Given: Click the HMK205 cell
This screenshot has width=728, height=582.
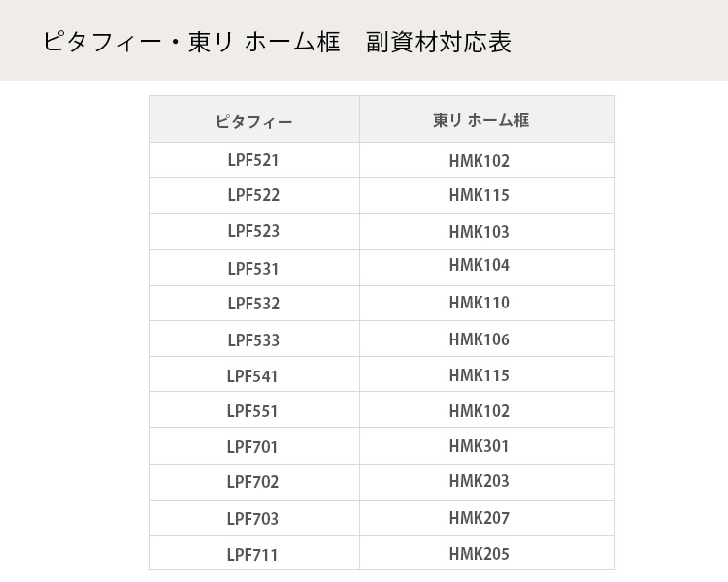Looking at the screenshot, I should [x=479, y=554].
